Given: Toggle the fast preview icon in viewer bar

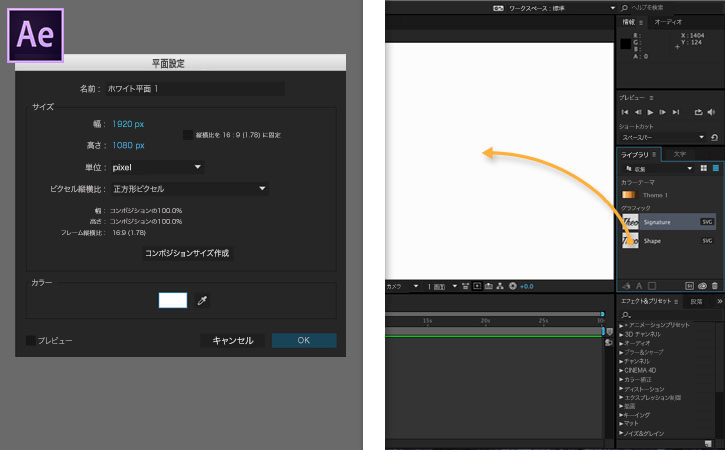Looking at the screenshot, I should click(x=477, y=286).
